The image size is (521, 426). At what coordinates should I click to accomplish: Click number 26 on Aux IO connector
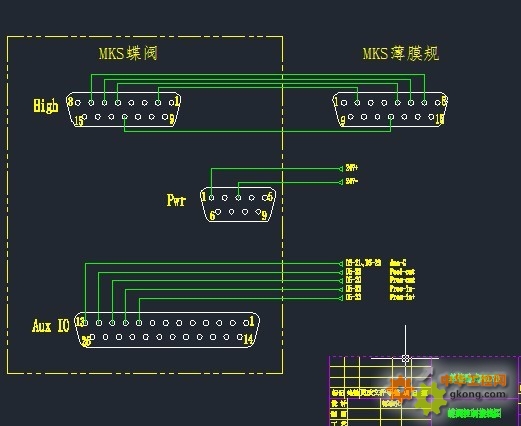click(x=86, y=341)
